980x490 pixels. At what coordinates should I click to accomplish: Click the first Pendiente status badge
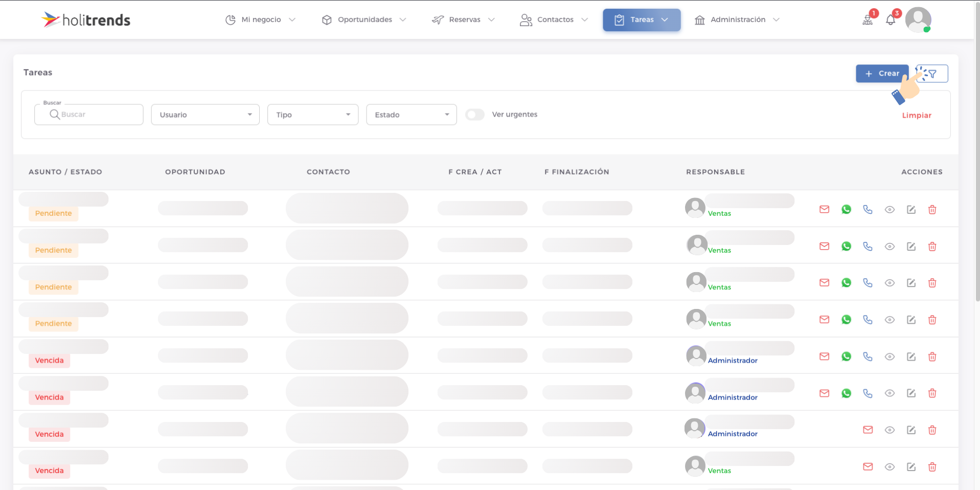53,213
